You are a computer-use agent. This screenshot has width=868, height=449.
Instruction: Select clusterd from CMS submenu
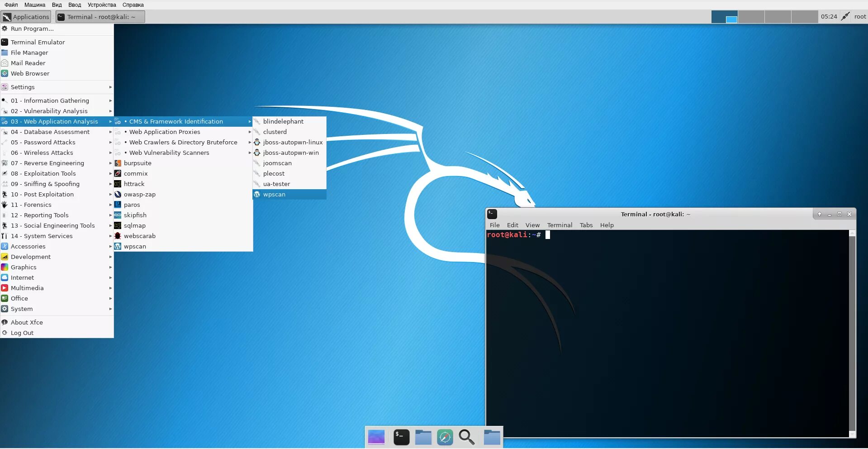click(x=289, y=132)
